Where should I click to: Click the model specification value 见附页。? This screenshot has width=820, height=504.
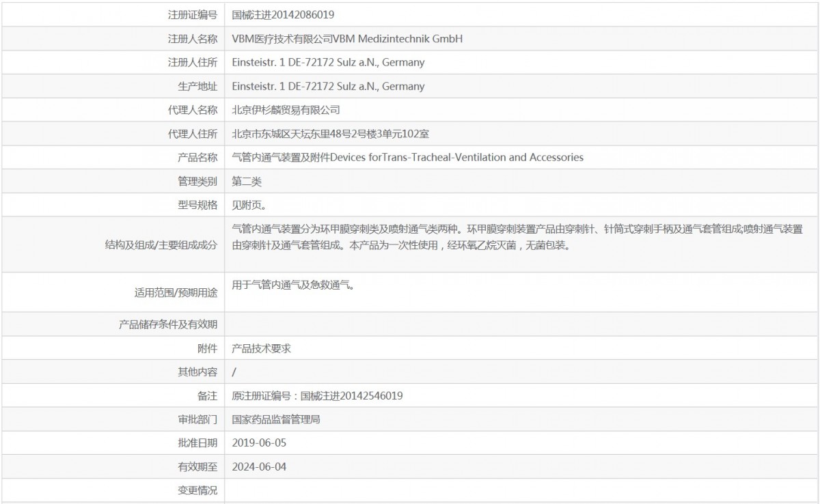pos(249,205)
